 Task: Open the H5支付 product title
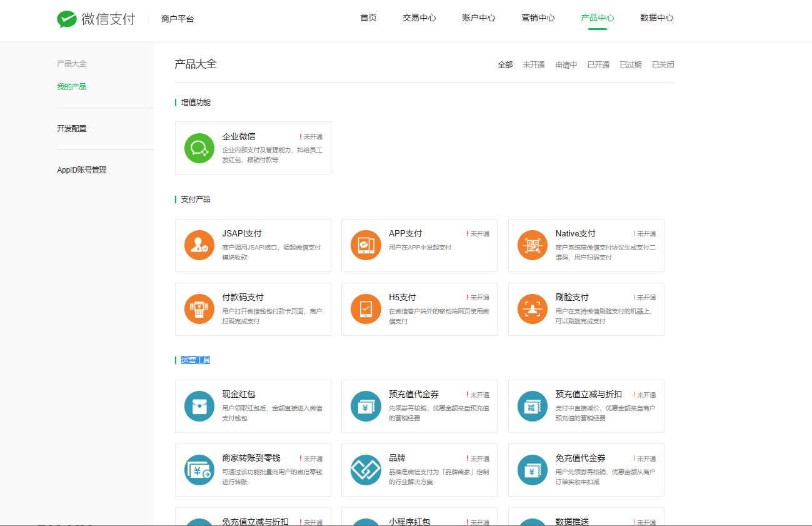coord(403,297)
